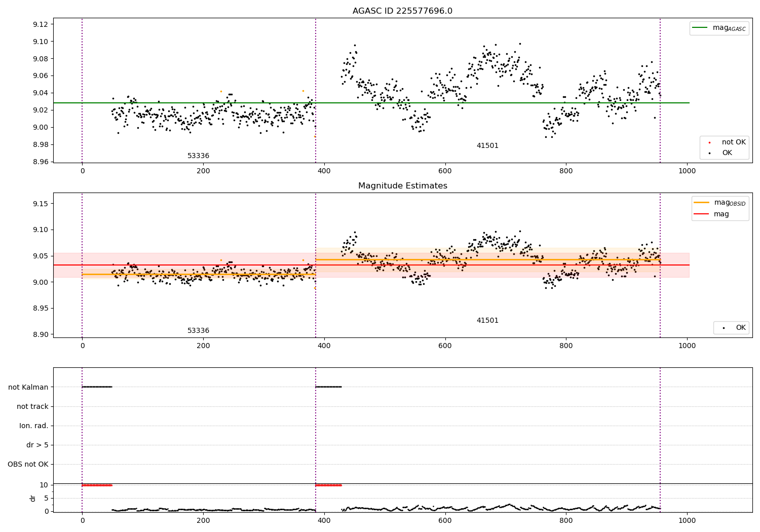Select the "Magnitude Estimates" plot title
Screen dimensions: 760x532
(402, 186)
